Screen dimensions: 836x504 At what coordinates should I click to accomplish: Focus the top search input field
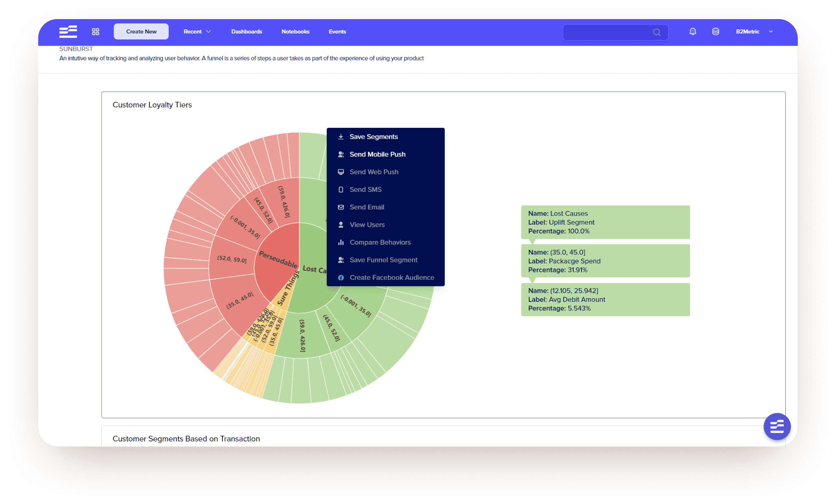pos(615,32)
